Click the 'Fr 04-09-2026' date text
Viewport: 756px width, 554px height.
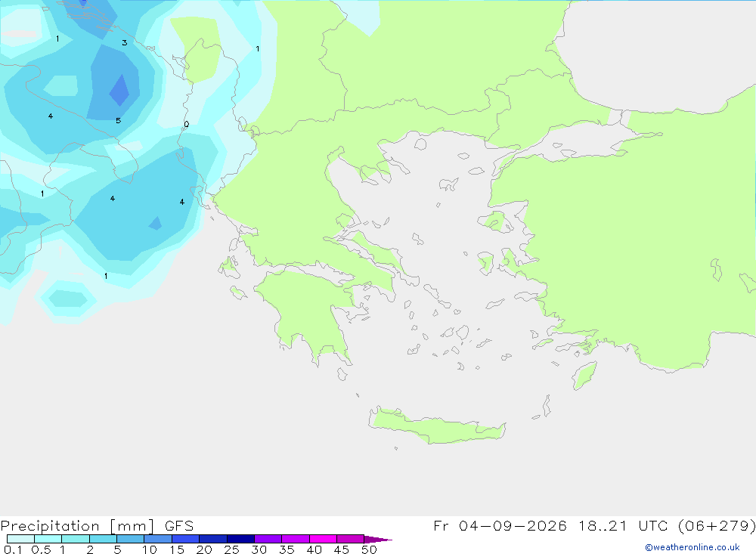(500, 526)
